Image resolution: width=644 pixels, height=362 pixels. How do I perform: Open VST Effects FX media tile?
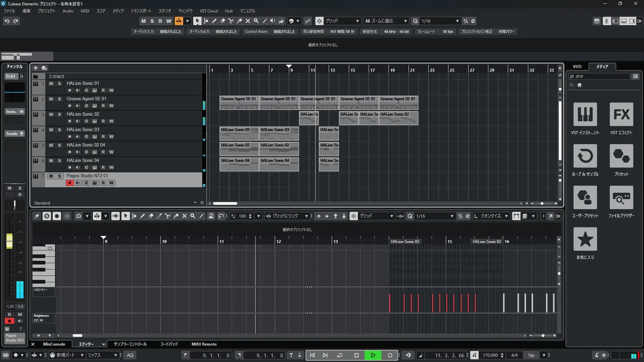pos(621,114)
